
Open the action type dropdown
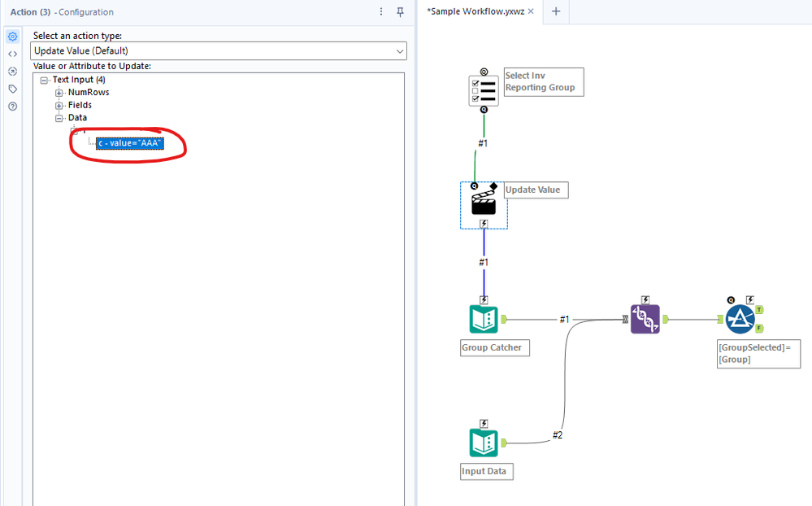coord(219,50)
